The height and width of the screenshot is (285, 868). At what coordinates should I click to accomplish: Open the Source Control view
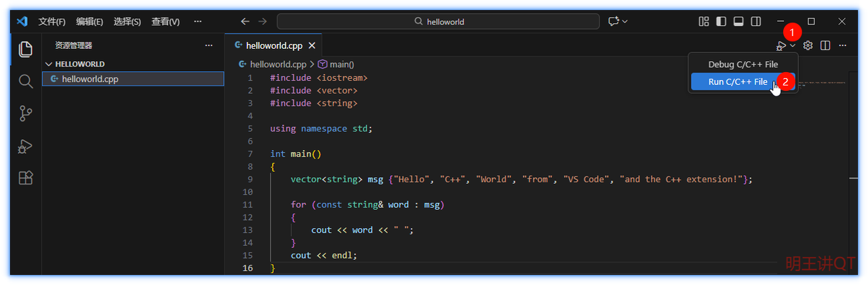pos(26,113)
